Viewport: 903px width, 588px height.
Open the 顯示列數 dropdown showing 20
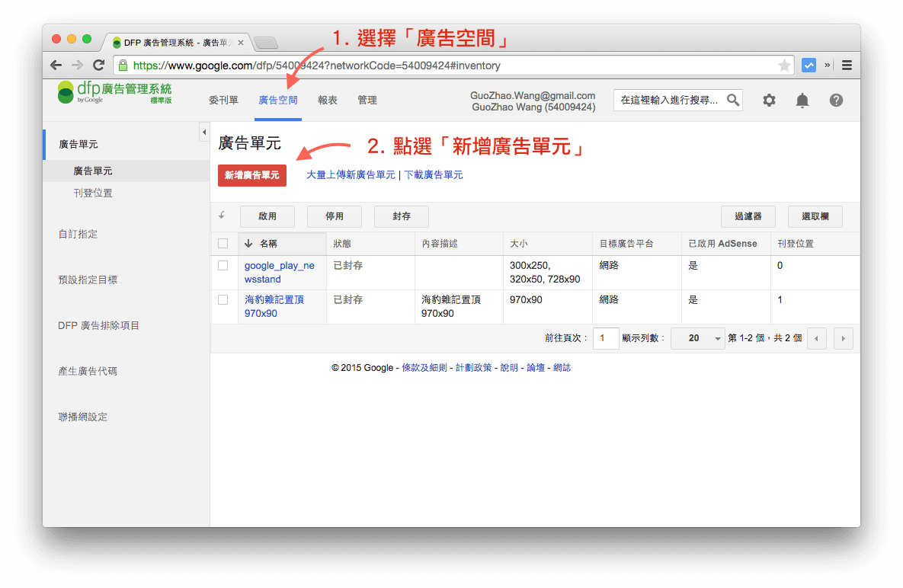[696, 337]
